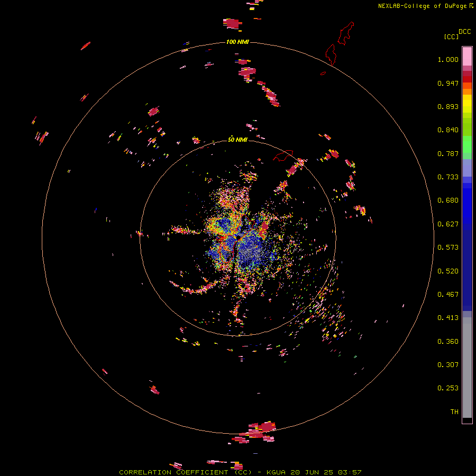
Task: Click the 0.253 scale value
Action: [x=448, y=388]
